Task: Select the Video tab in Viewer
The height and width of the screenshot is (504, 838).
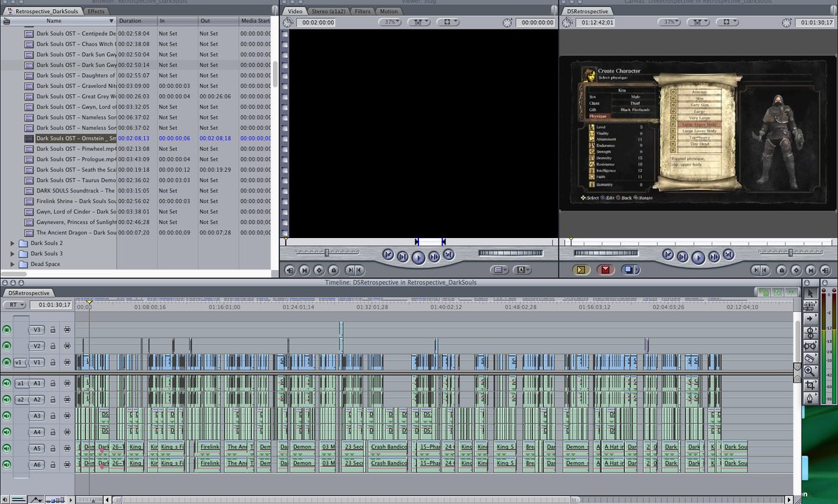Action: click(x=295, y=11)
